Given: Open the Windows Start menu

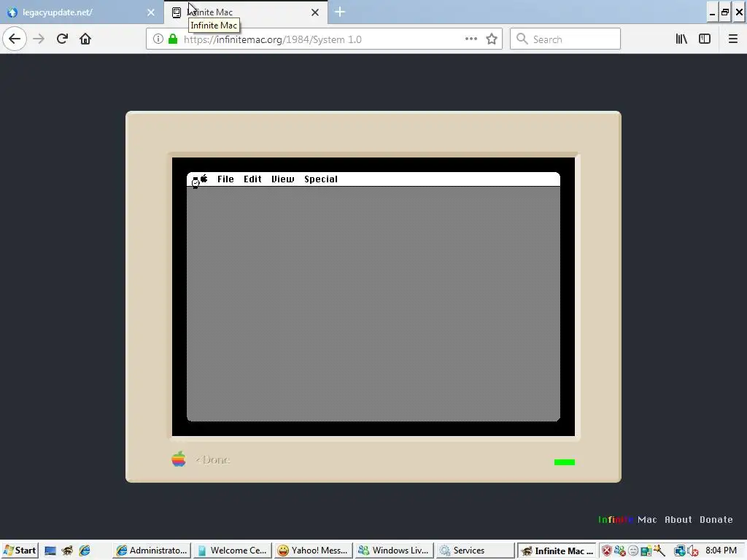Looking at the screenshot, I should pyautogui.click(x=20, y=551).
